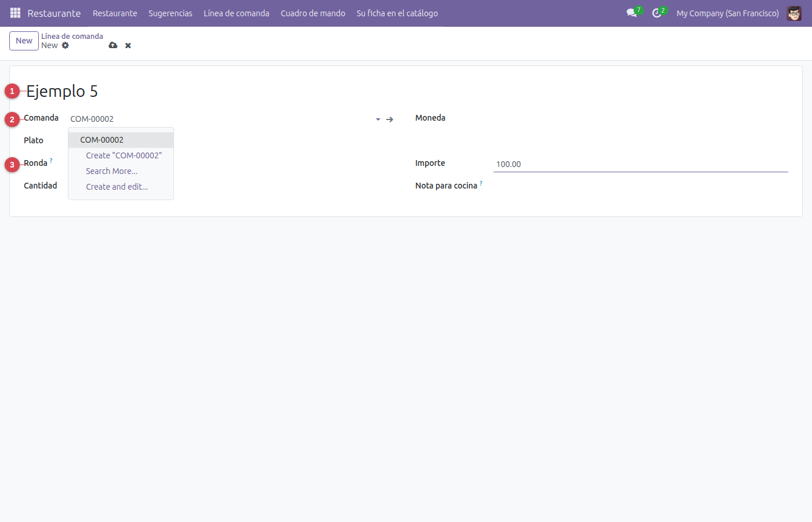Open the Restaurante menu

coord(115,13)
